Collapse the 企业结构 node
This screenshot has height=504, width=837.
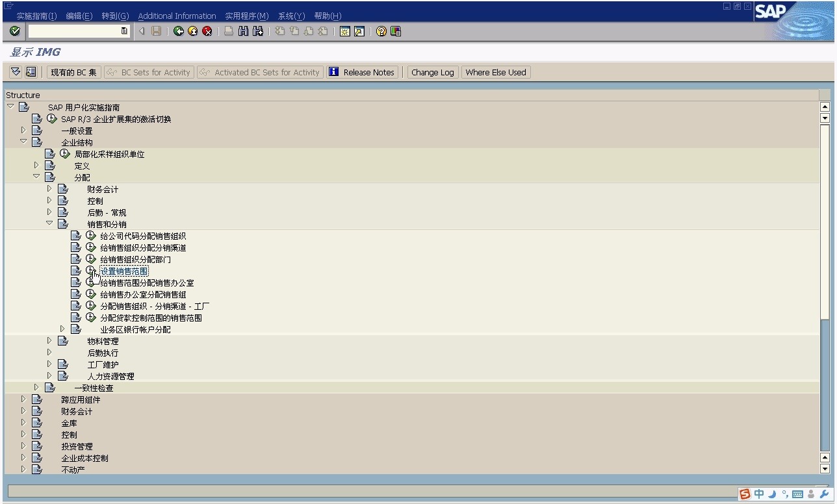coord(23,142)
